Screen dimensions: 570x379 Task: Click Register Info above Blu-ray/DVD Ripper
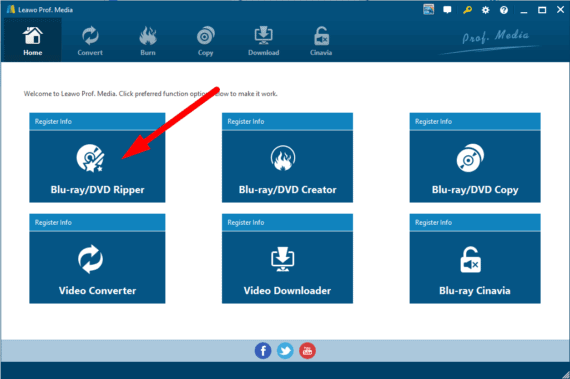coord(53,121)
